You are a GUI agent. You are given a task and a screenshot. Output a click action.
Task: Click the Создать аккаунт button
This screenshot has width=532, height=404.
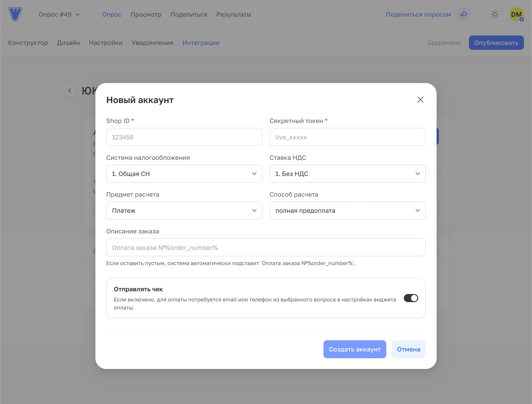point(354,349)
